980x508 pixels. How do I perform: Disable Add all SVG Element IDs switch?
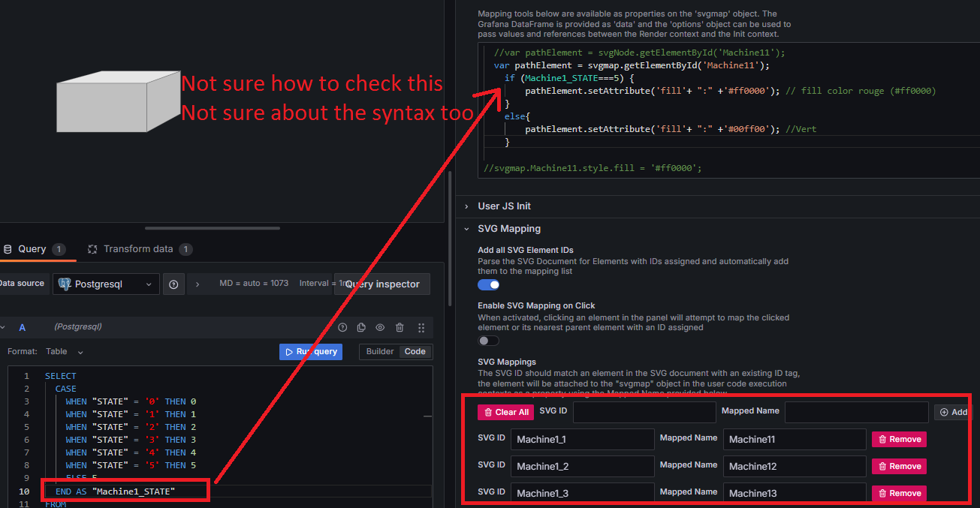[488, 284]
